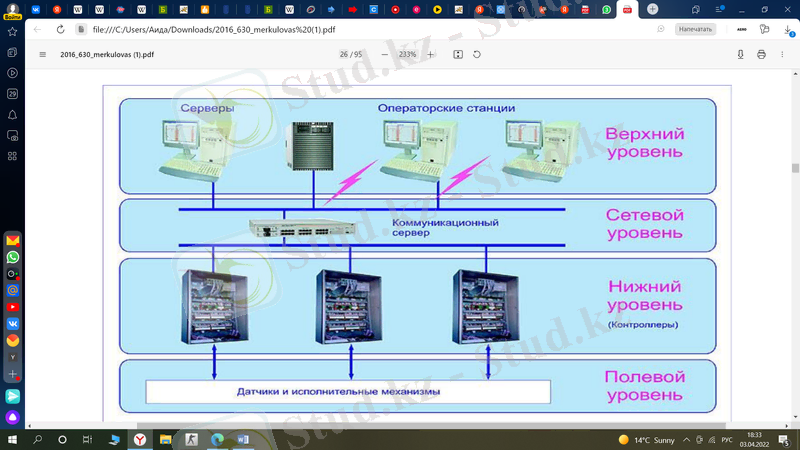Open notifications bell in the sidebar
The image size is (800, 450).
(13, 114)
